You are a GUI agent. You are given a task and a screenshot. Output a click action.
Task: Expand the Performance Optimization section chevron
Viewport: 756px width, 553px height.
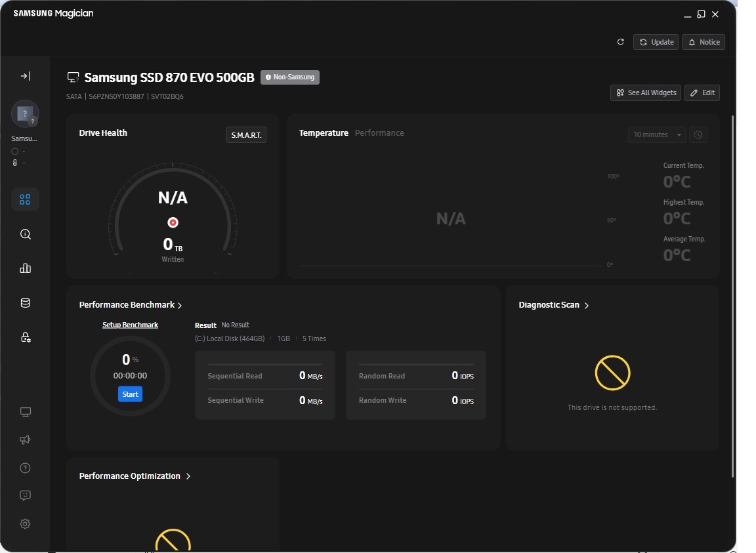[188, 476]
